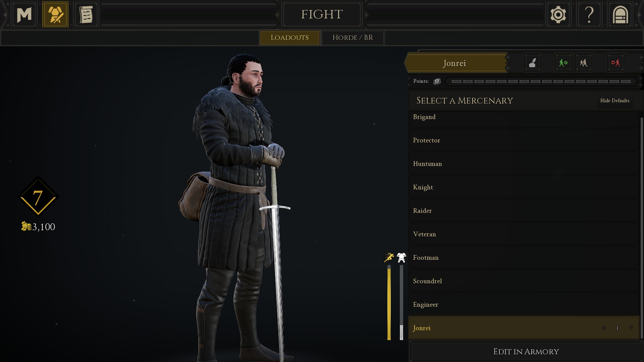Open the Mordhau M main menu icon
This screenshot has height=362, width=644.
[x=24, y=14]
